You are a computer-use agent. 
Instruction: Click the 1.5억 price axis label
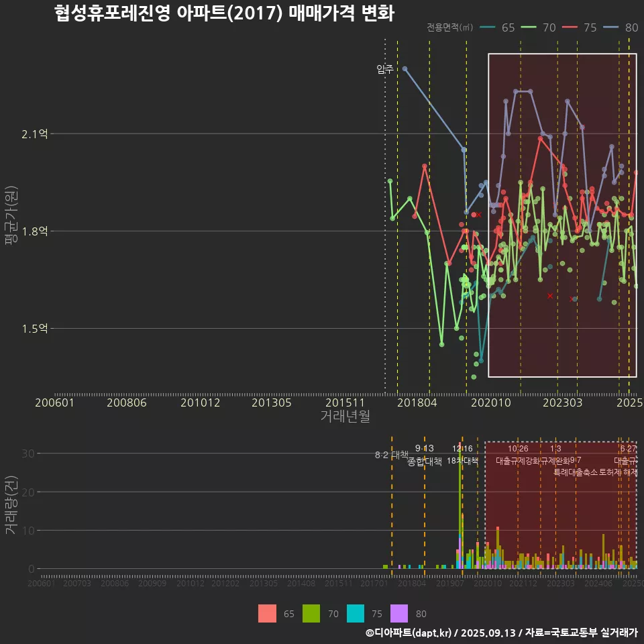[x=35, y=329]
